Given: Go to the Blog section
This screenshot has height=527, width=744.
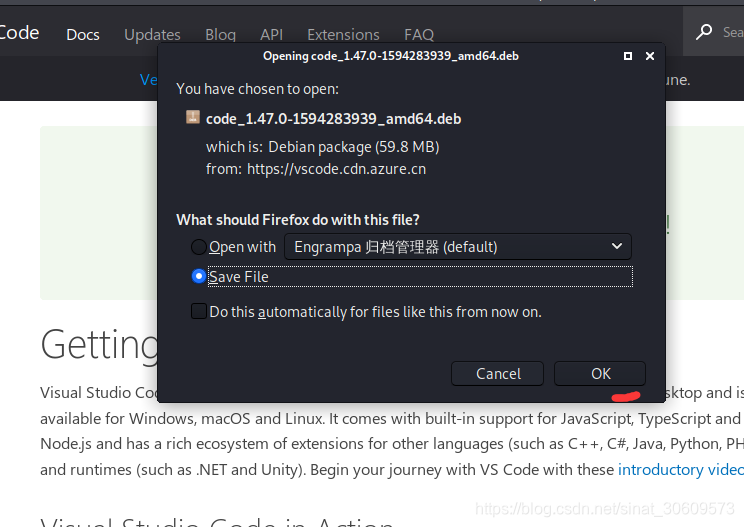Looking at the screenshot, I should (220, 35).
